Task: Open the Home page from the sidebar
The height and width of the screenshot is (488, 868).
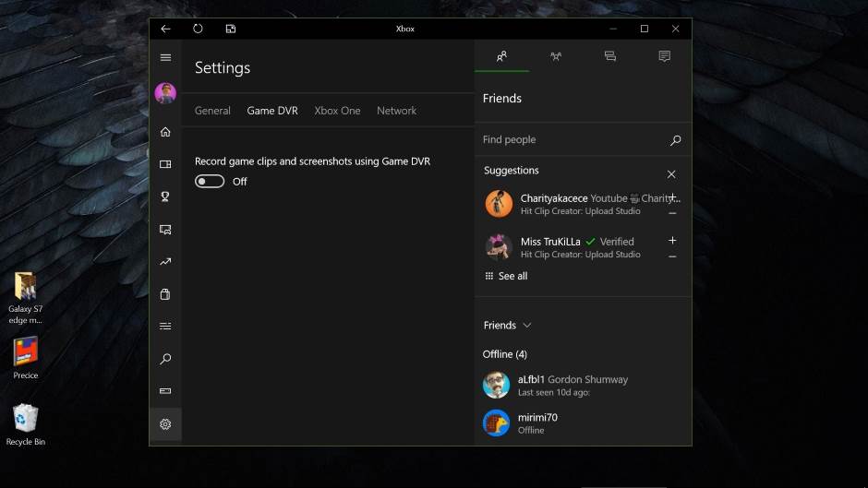Action: [x=165, y=132]
